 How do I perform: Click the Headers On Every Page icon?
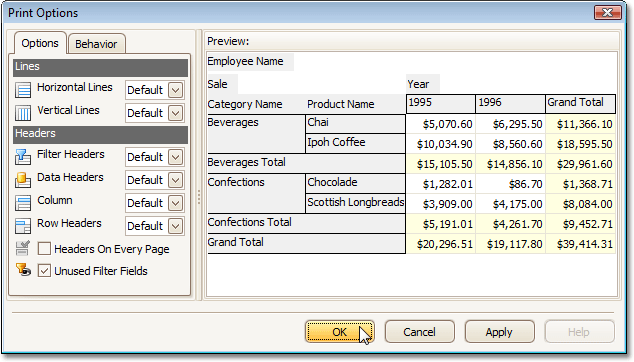[23, 248]
